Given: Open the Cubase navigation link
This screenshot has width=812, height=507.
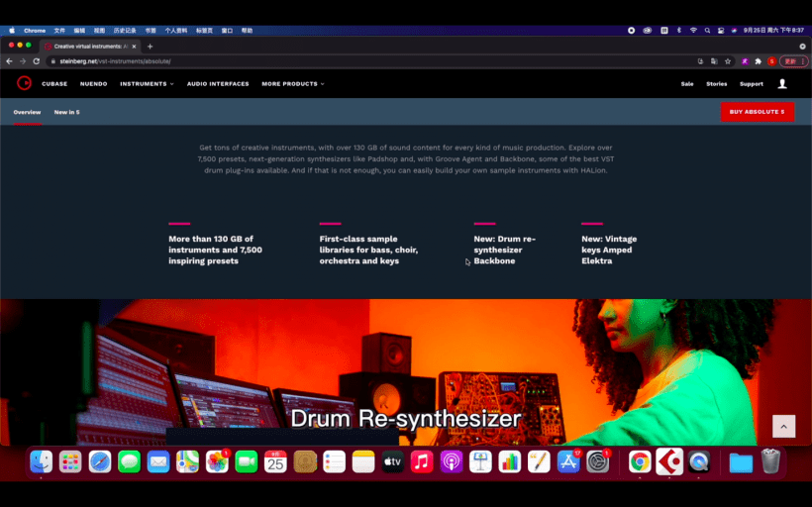Looking at the screenshot, I should (54, 84).
